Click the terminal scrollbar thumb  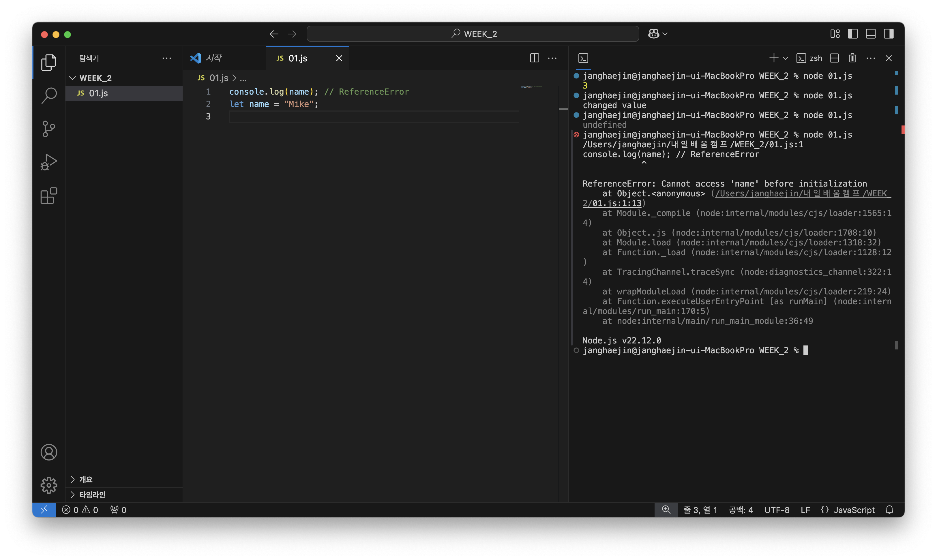click(896, 345)
